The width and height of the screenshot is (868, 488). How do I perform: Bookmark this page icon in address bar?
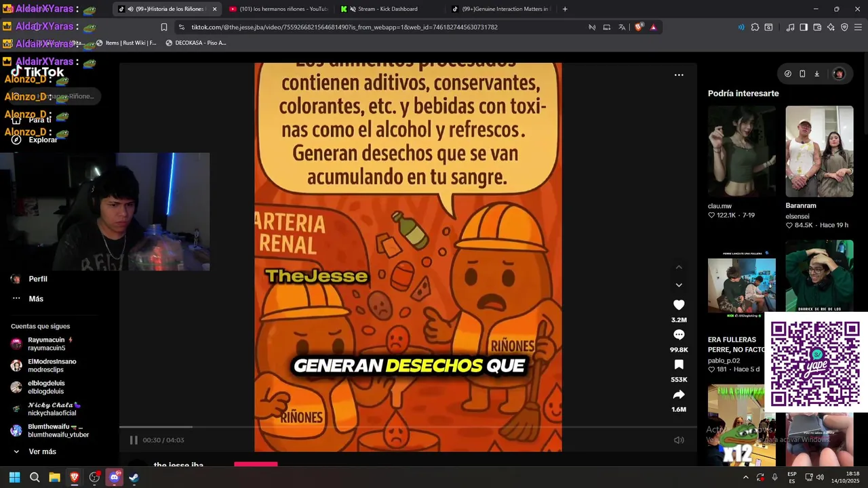coord(164,27)
